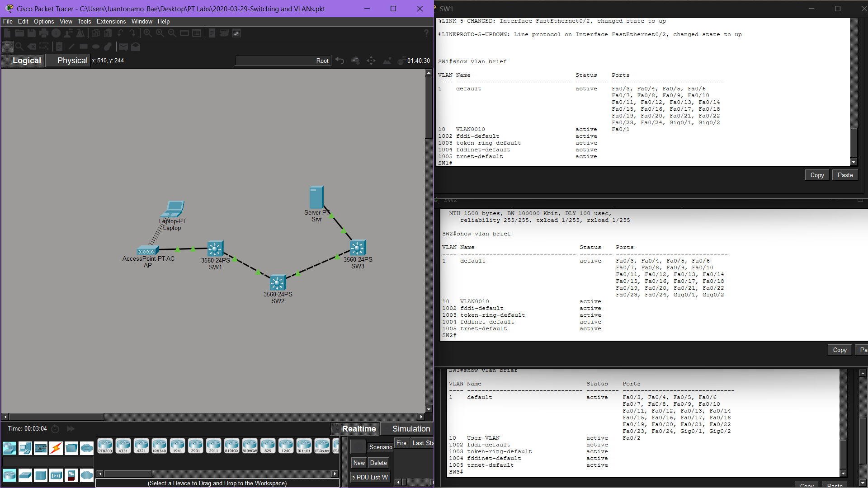
Task: Switch to Logical workspace view
Action: [x=23, y=61]
